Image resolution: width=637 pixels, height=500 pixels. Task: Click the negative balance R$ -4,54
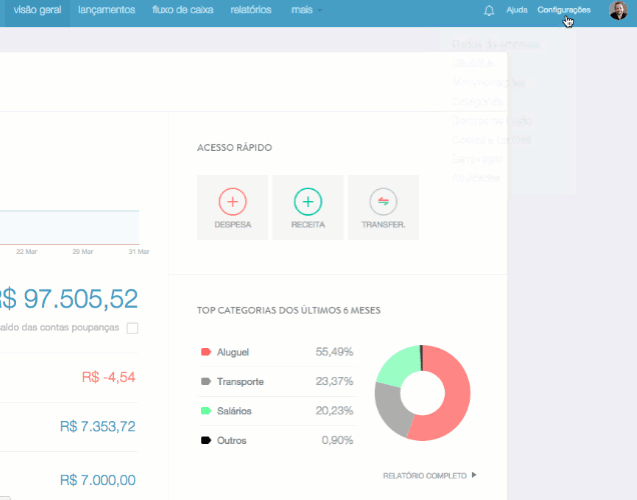(x=108, y=377)
